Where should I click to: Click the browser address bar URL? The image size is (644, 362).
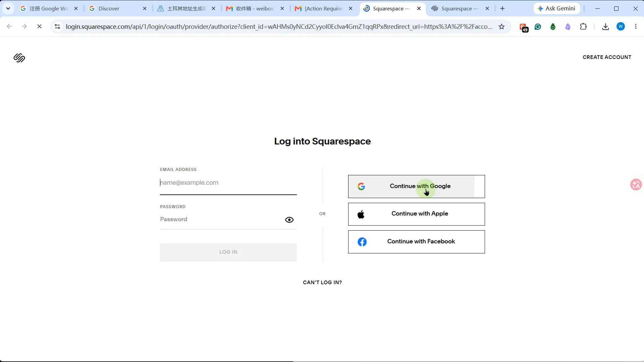tap(279, 26)
